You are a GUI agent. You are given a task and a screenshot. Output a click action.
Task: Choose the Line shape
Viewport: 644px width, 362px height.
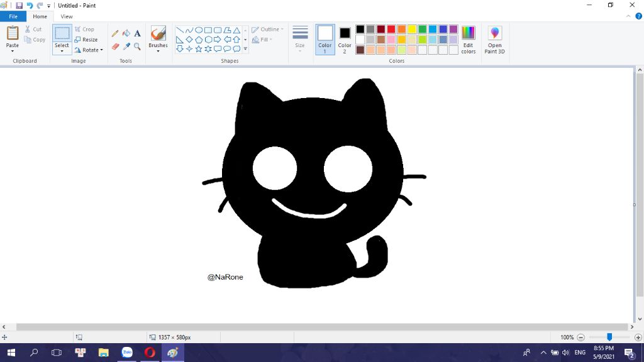[x=179, y=30]
